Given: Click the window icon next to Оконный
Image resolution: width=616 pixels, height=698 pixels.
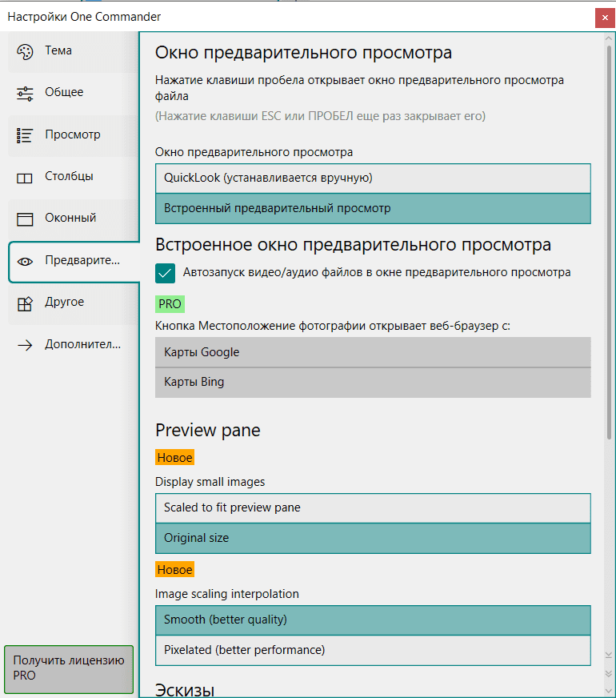Looking at the screenshot, I should 25,219.
